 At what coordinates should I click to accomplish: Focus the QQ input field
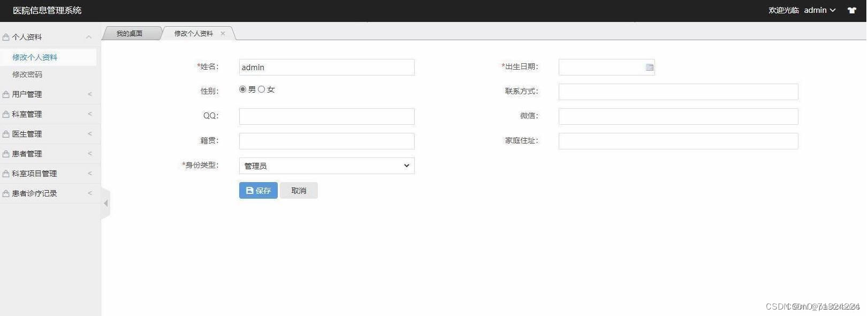tap(326, 116)
